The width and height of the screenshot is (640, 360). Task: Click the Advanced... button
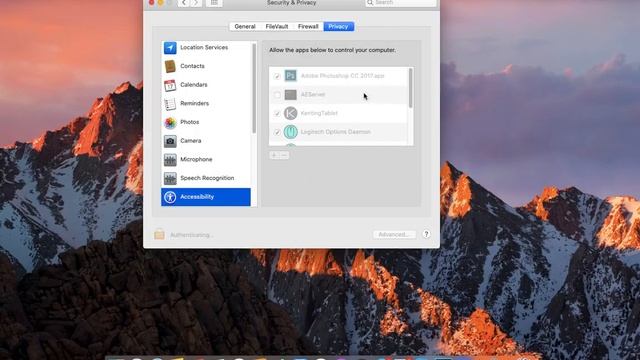(x=394, y=234)
